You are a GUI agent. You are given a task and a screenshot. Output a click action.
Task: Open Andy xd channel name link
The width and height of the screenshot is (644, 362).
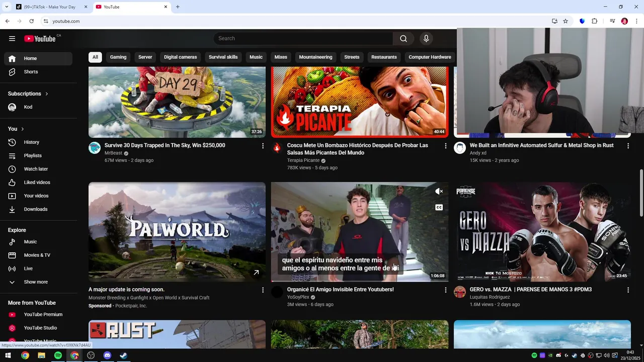coord(478,153)
